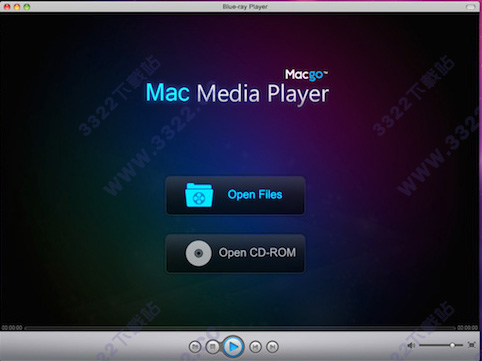Click the disc icon in Open CD-ROM
The image size is (482, 361).
198,253
